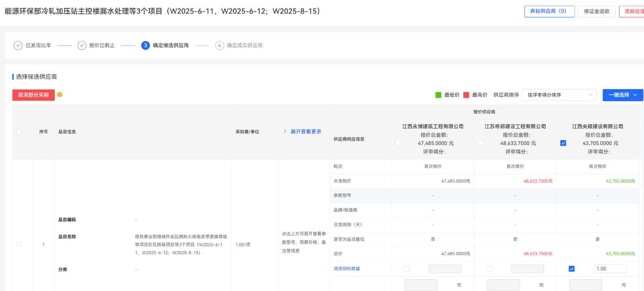Select the step 4 circle for 确定成交供应商
Screen dimensions: 644x291
(219, 46)
